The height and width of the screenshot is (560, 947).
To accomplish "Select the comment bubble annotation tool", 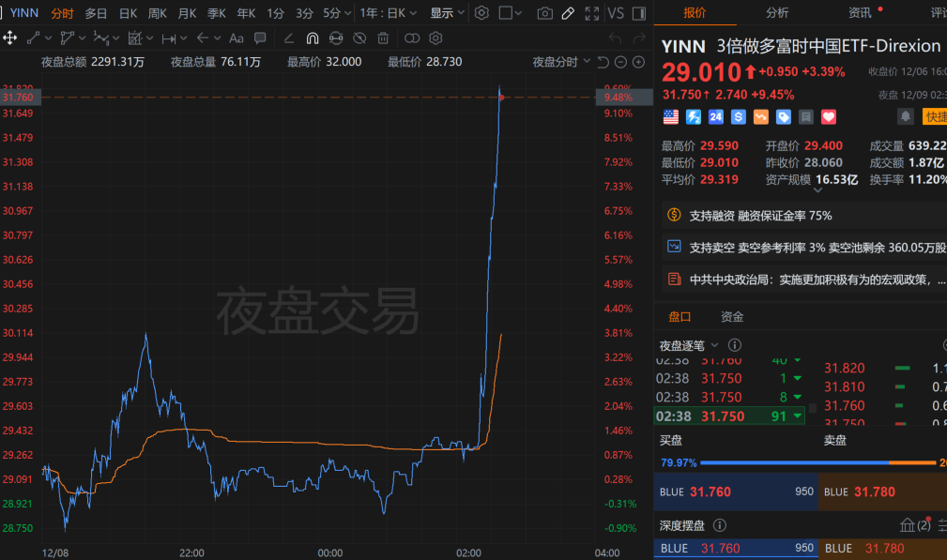I will click(x=260, y=38).
